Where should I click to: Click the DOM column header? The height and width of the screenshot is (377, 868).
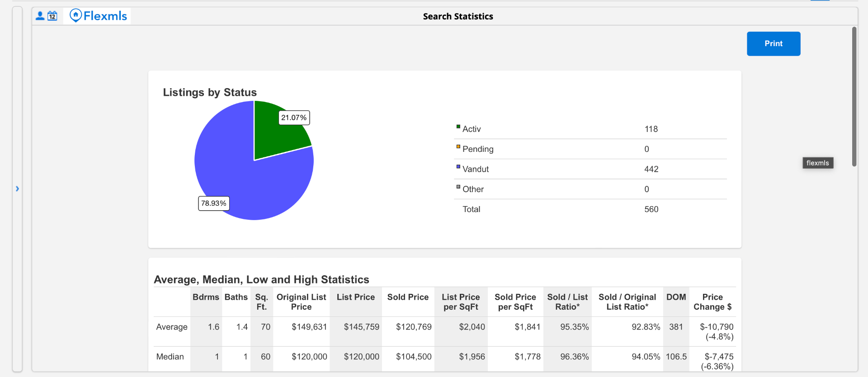[676, 297]
